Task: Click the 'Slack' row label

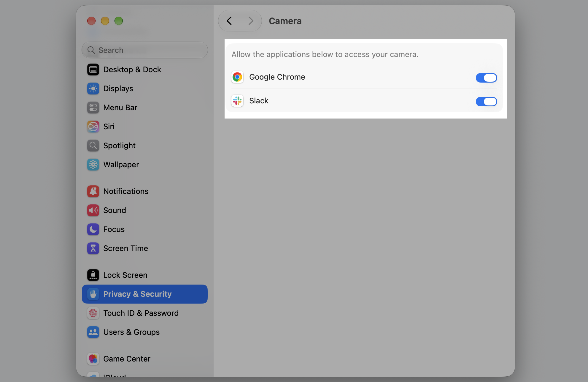Action: (x=259, y=101)
